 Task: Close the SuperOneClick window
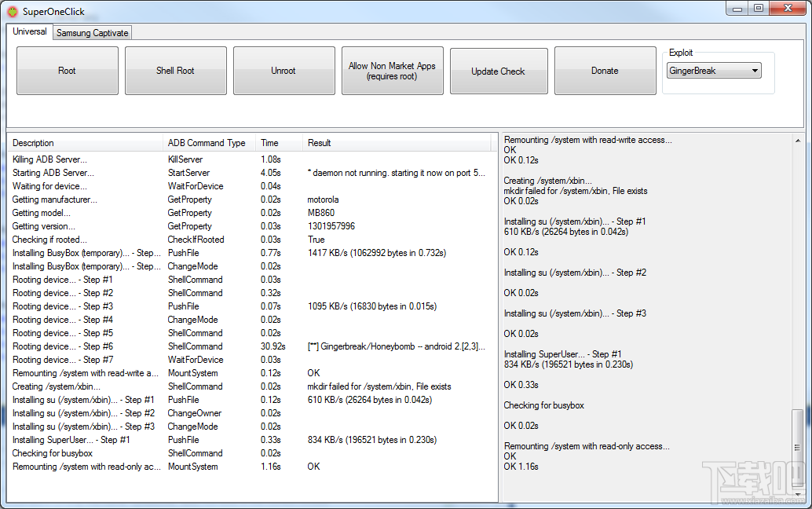point(788,9)
